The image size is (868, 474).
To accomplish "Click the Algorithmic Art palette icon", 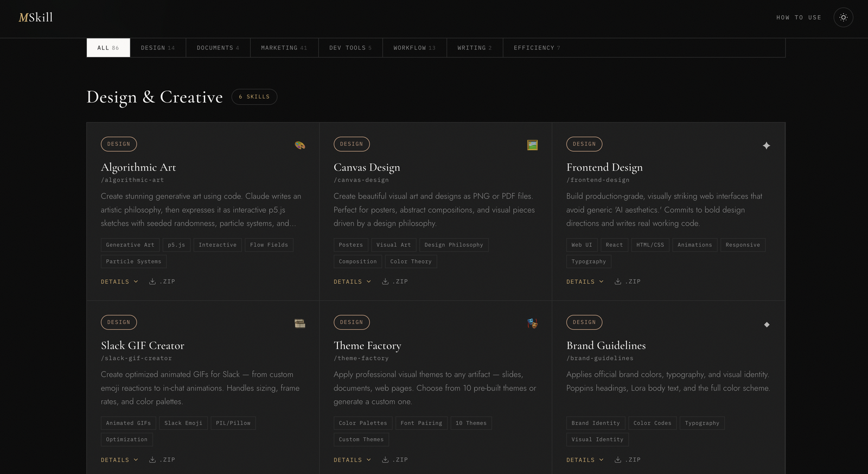I will pos(299,145).
